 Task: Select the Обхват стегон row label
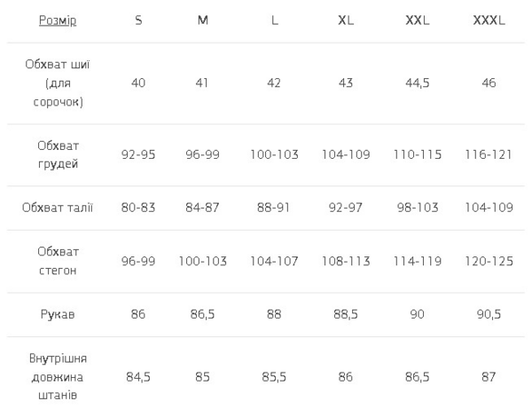point(58,261)
